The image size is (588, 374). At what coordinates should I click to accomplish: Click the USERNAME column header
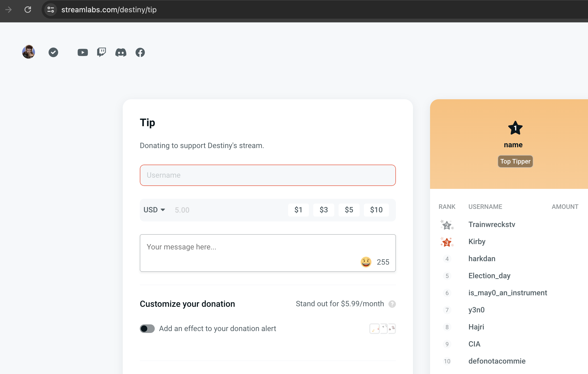pyautogui.click(x=485, y=207)
